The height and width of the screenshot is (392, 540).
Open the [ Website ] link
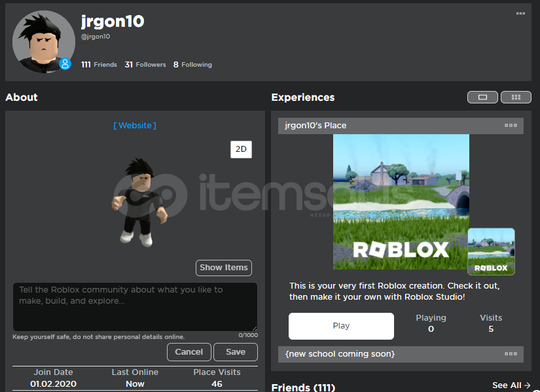pos(135,126)
